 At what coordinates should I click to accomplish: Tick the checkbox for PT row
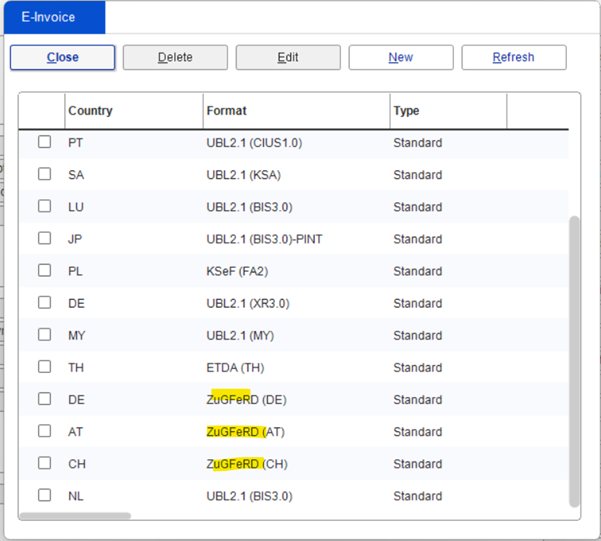click(x=44, y=142)
